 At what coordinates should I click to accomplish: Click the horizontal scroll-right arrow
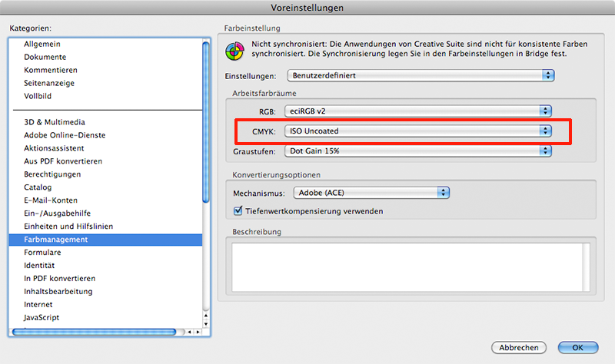[x=198, y=332]
